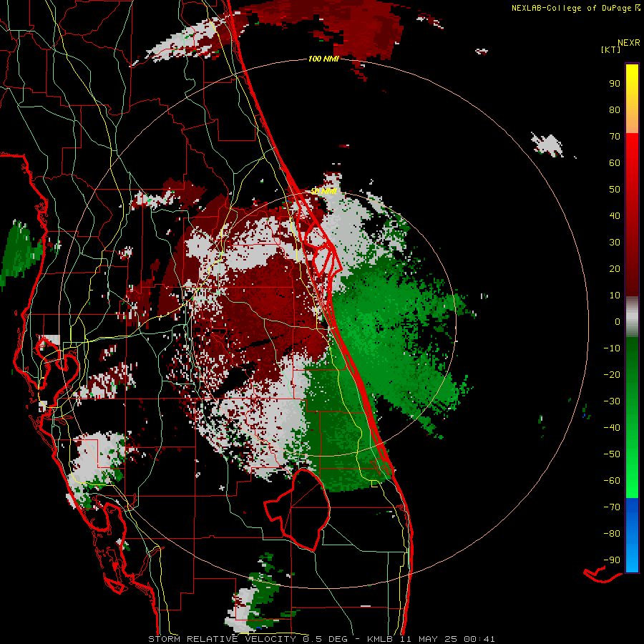Click the 0 value on the velocity scale
Screen dimensions: 644x644
pyautogui.click(x=618, y=322)
